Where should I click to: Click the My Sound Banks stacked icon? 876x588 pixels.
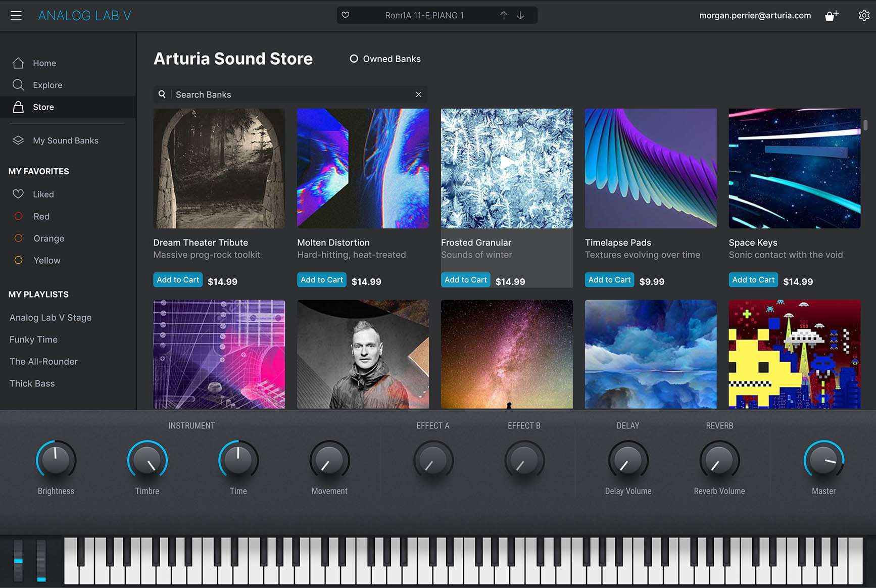(18, 140)
